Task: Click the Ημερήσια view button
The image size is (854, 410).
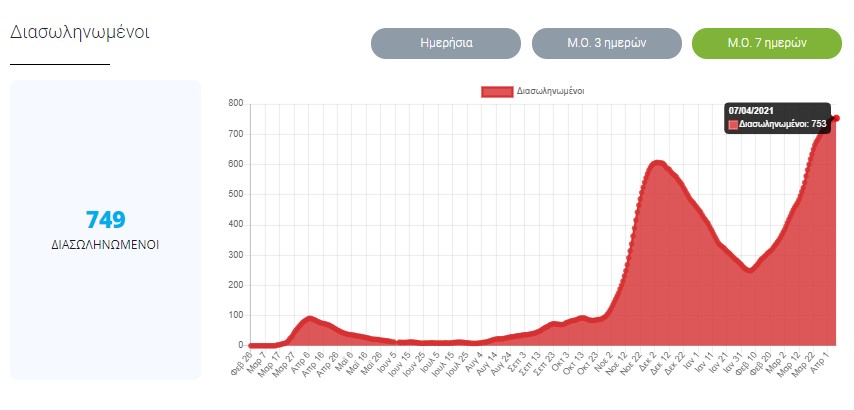Action: click(x=446, y=44)
